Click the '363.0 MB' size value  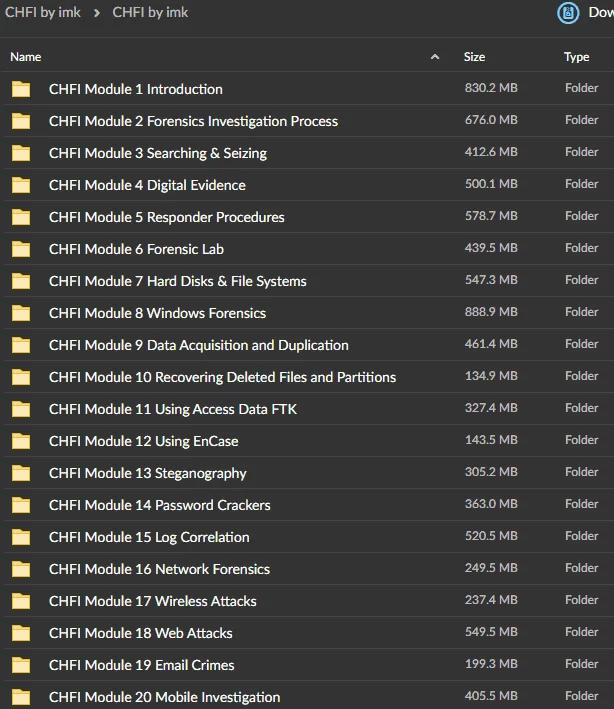tap(491, 504)
